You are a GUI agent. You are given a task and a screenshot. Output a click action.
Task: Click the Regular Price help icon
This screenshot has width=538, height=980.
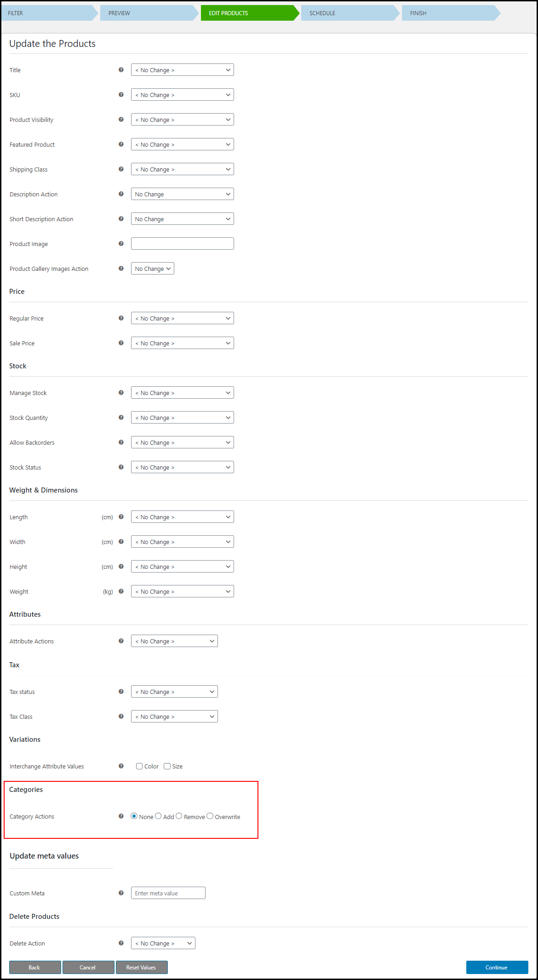coord(121,318)
